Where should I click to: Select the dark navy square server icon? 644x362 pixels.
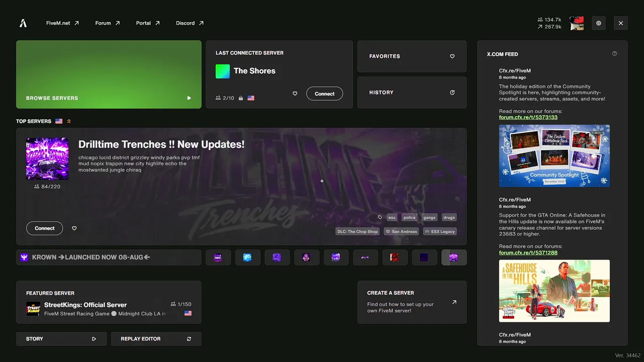tap(424, 257)
